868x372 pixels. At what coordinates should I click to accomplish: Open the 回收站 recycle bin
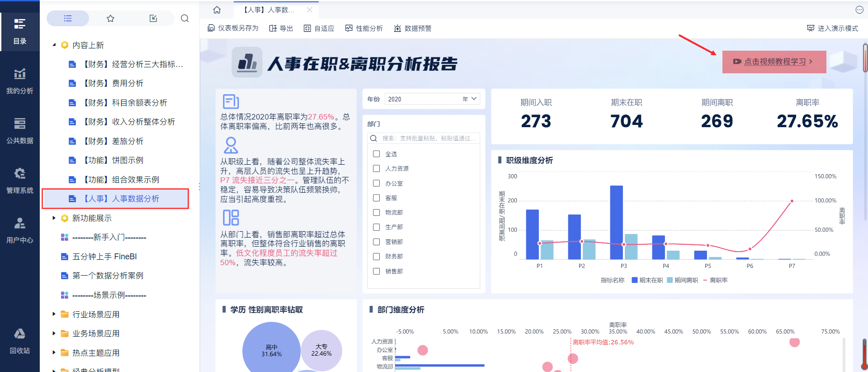(x=20, y=341)
